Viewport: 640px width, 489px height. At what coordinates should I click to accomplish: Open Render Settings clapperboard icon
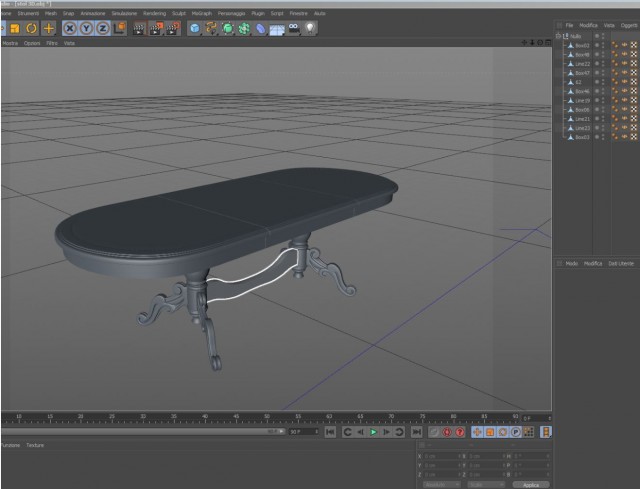(173, 28)
